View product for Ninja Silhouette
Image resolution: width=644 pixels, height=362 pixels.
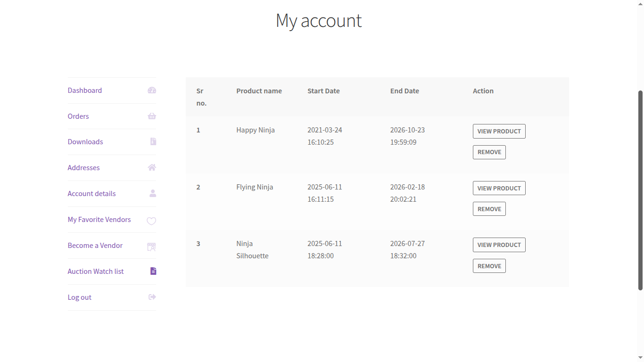[x=499, y=245]
